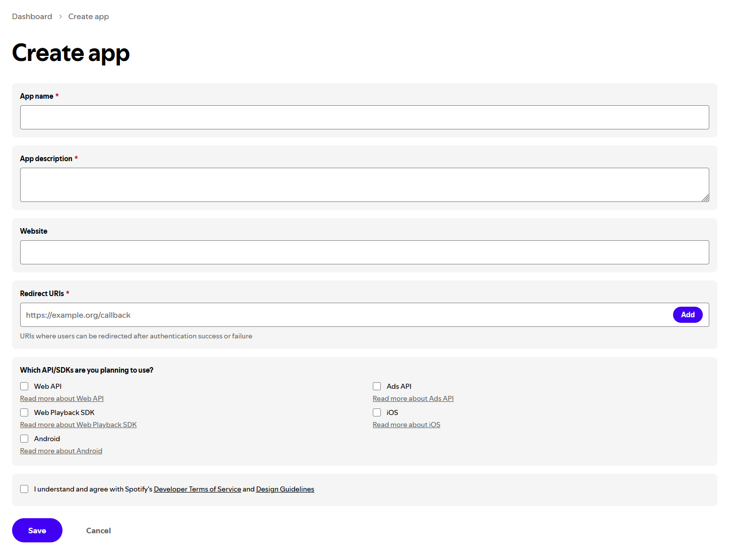Add the redirect URI
The height and width of the screenshot is (560, 735).
(x=687, y=314)
